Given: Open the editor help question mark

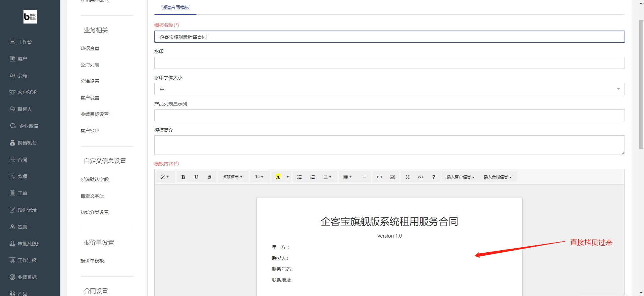Looking at the screenshot, I should point(434,177).
